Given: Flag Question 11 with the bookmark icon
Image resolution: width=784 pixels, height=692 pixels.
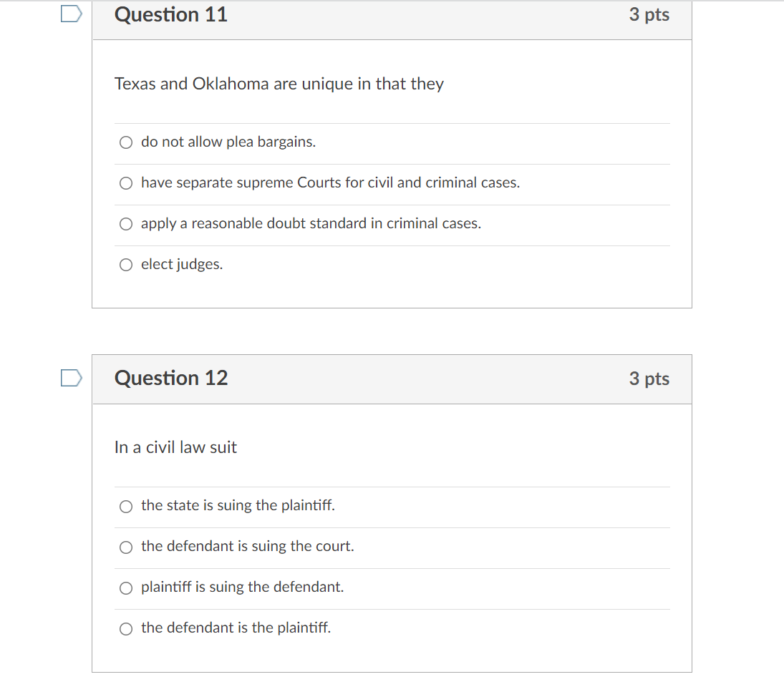Looking at the screenshot, I should coord(71,14).
